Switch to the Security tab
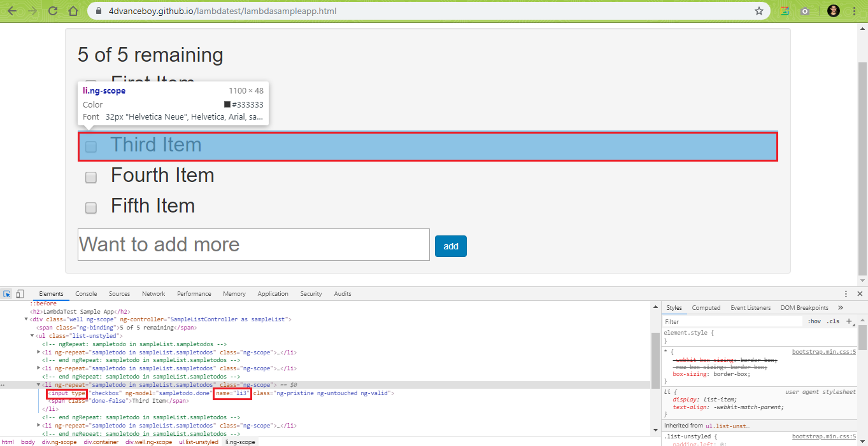This screenshot has width=868, height=446. pyautogui.click(x=311, y=294)
